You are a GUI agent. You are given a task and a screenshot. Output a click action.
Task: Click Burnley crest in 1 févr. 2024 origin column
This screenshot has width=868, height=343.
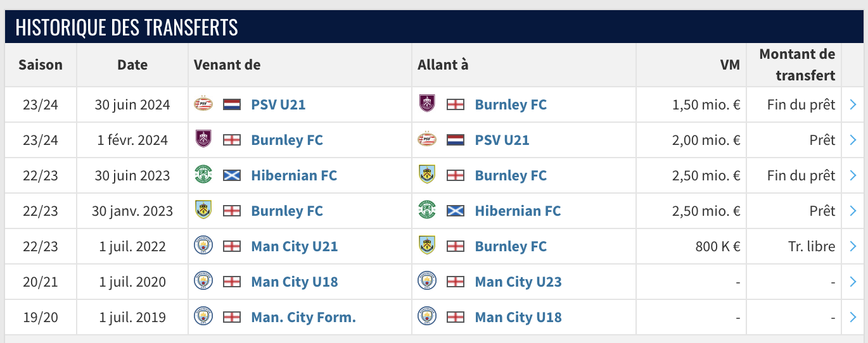tap(203, 139)
